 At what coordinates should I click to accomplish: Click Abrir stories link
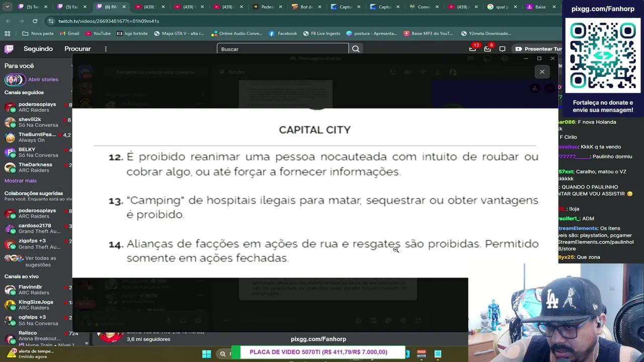tap(43, 79)
